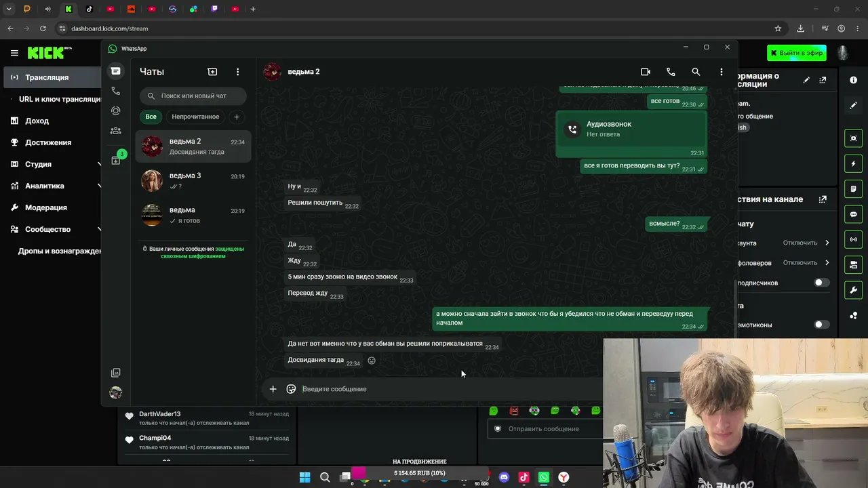Toggle the subscribers-only chat switch
This screenshot has height=488, width=868.
[x=821, y=283]
